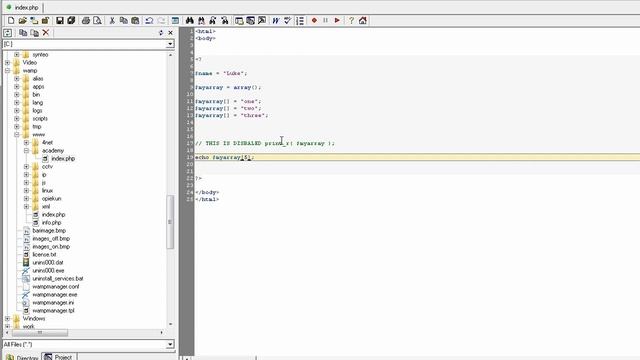Toggle word wrap with the W icon

(x=276, y=20)
